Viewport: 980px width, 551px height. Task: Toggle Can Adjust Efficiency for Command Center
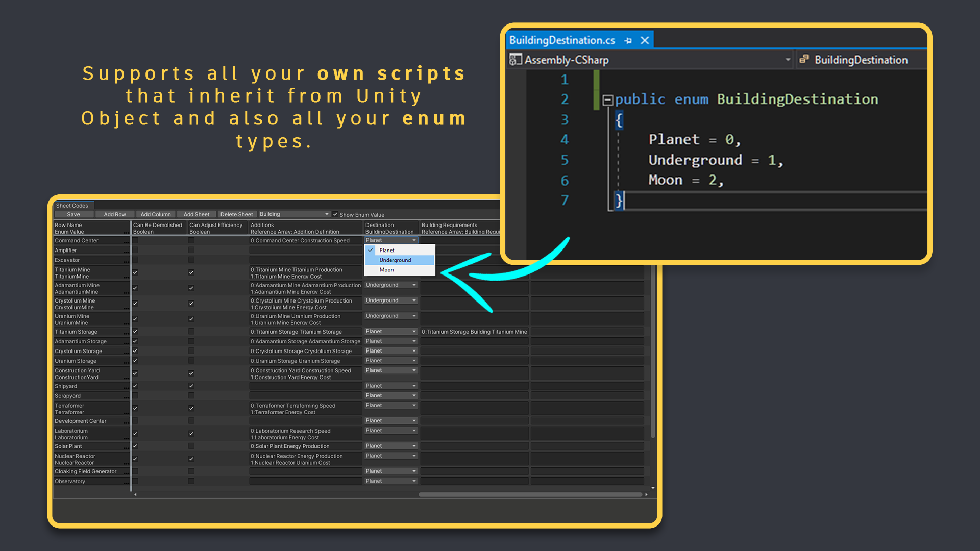pyautogui.click(x=191, y=240)
